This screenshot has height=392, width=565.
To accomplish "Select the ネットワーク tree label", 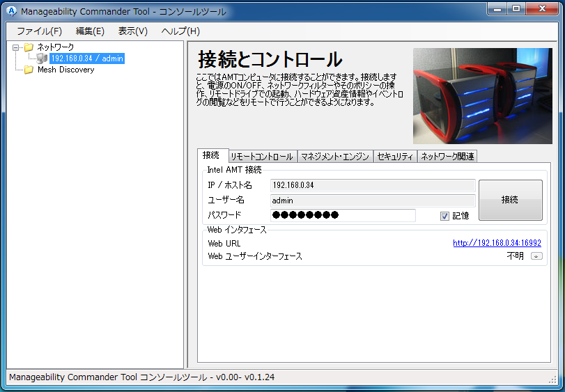I will coord(56,47).
